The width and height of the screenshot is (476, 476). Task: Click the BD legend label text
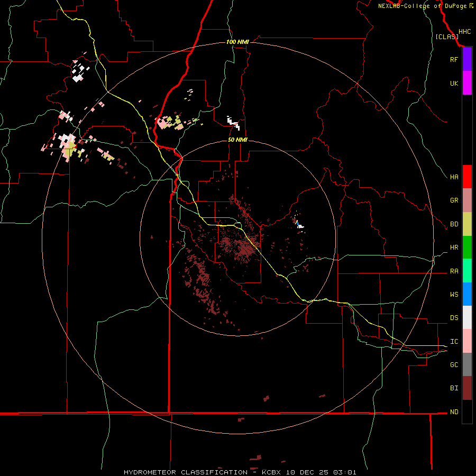[x=454, y=224]
